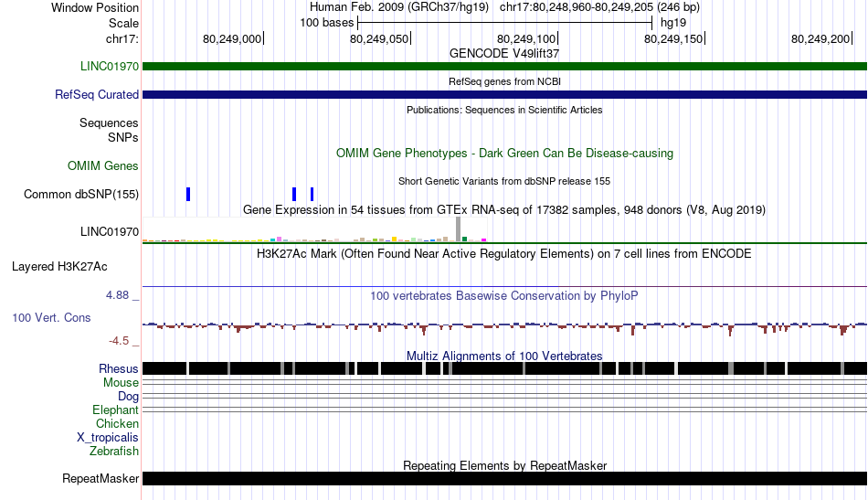Click the tall gray GTEx expression bar

point(459,229)
